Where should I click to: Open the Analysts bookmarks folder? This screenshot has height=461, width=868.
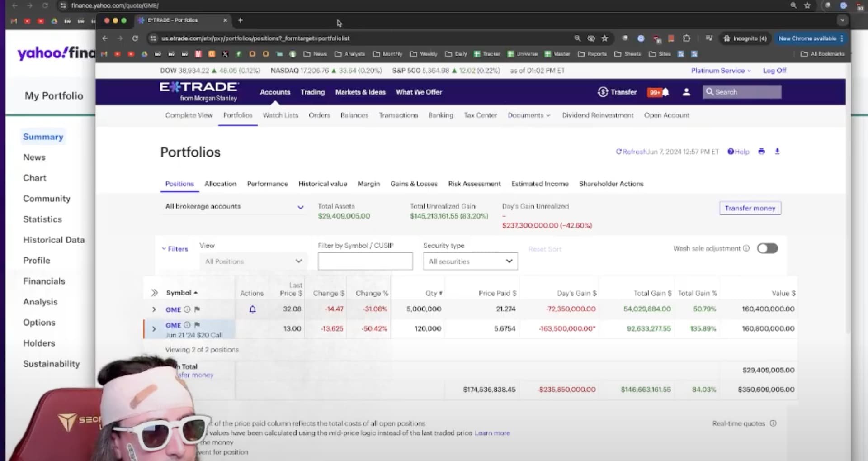coord(349,54)
